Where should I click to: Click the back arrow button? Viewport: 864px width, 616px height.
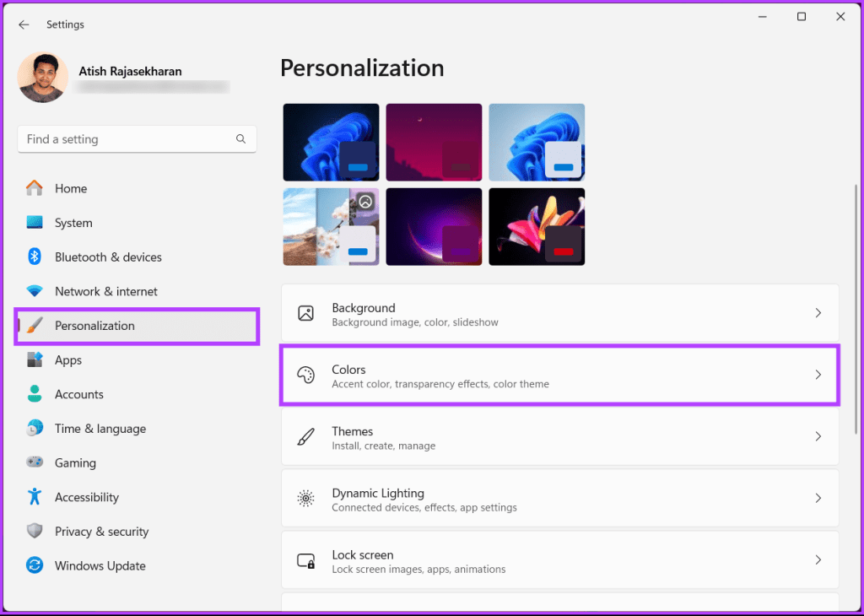pos(23,24)
